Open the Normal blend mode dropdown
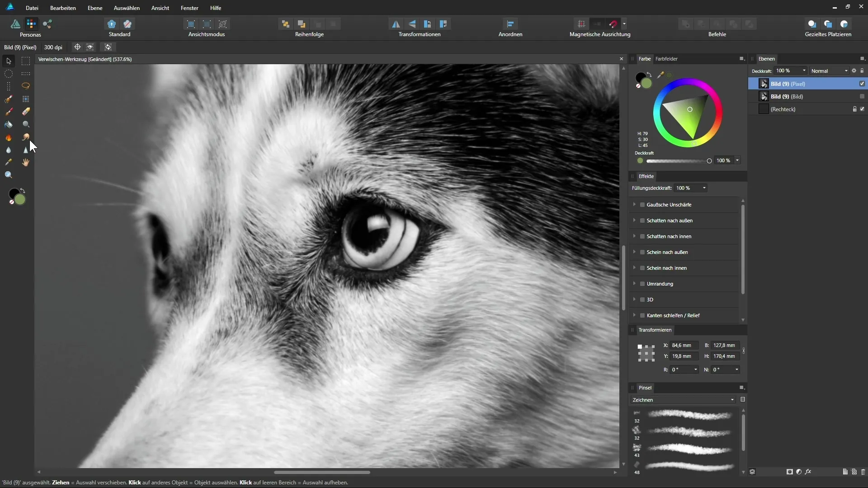This screenshot has height=488, width=868. click(x=829, y=71)
